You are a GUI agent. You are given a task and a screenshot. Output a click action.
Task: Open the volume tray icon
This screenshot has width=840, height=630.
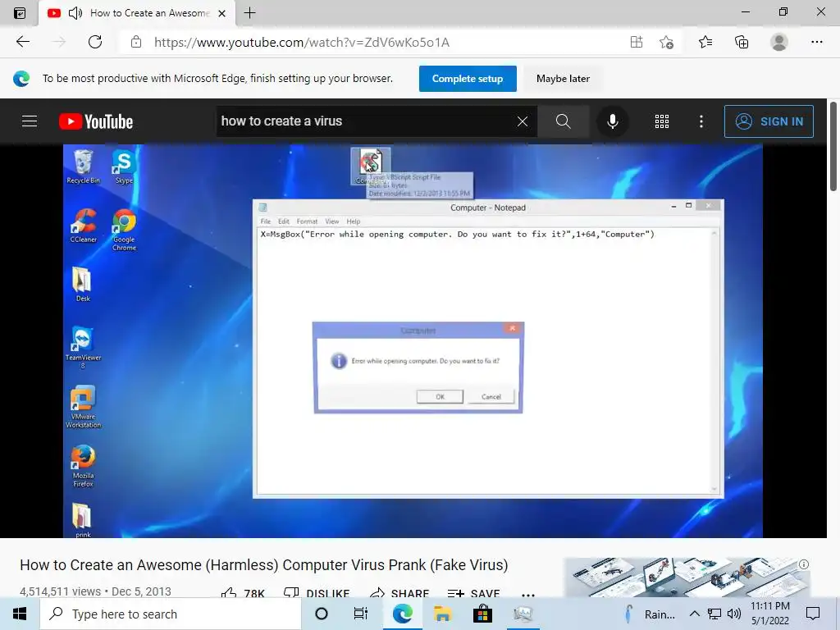coord(734,614)
